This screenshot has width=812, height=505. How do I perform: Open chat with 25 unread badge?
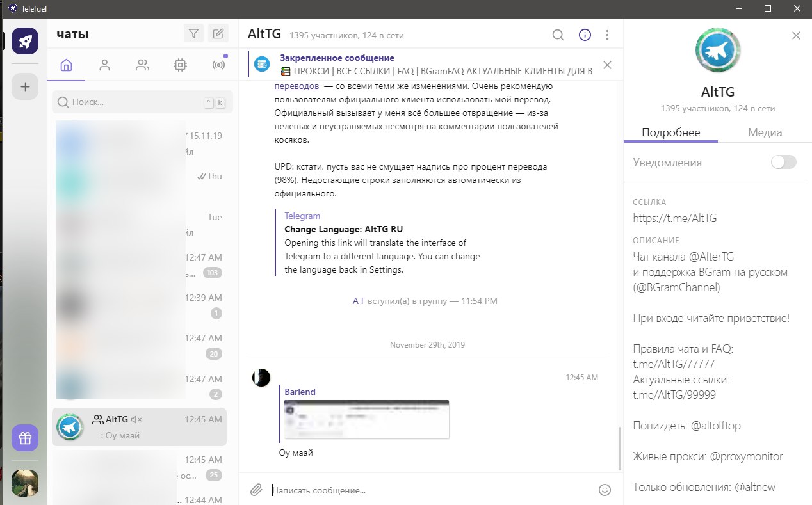pos(139,467)
